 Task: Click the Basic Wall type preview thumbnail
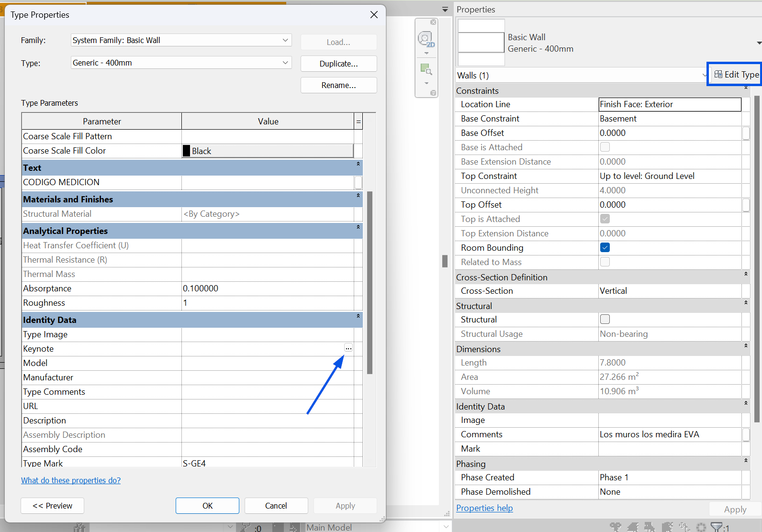tap(482, 43)
